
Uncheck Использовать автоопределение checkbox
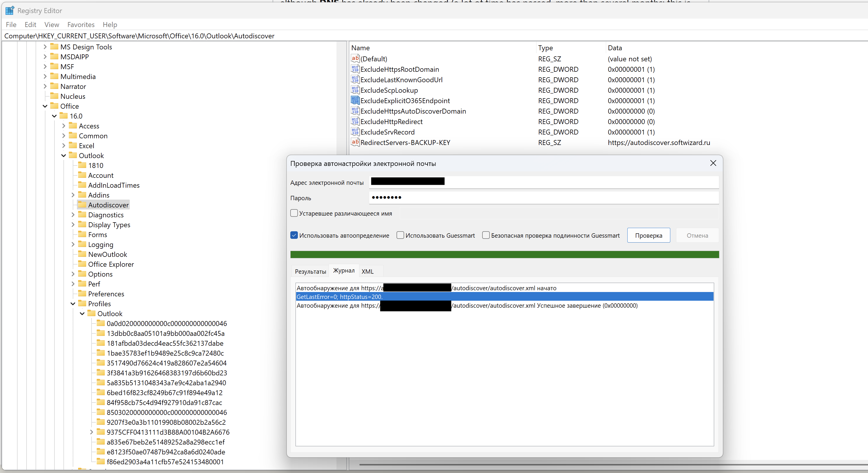click(x=294, y=235)
